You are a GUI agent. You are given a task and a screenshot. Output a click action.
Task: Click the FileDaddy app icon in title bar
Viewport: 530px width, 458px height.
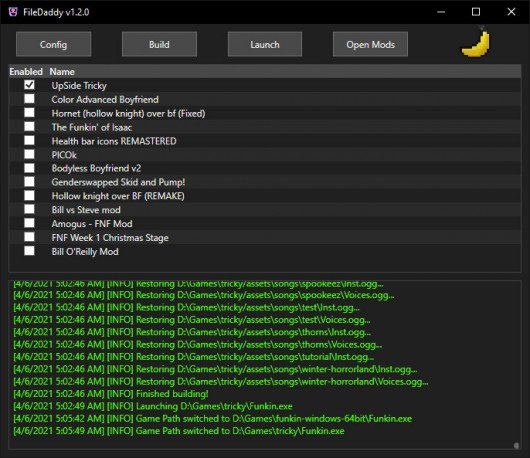pos(13,12)
